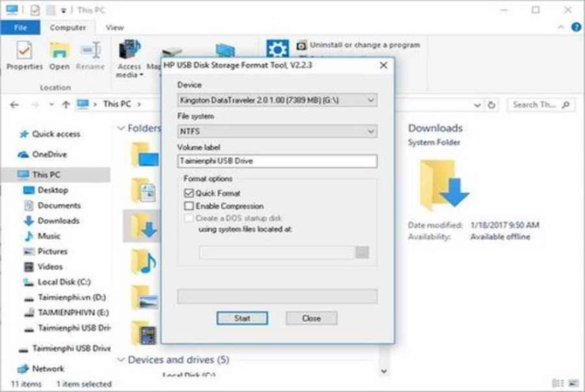Click the Videos folder icon in Explorer
The image size is (585, 392).
click(144, 333)
